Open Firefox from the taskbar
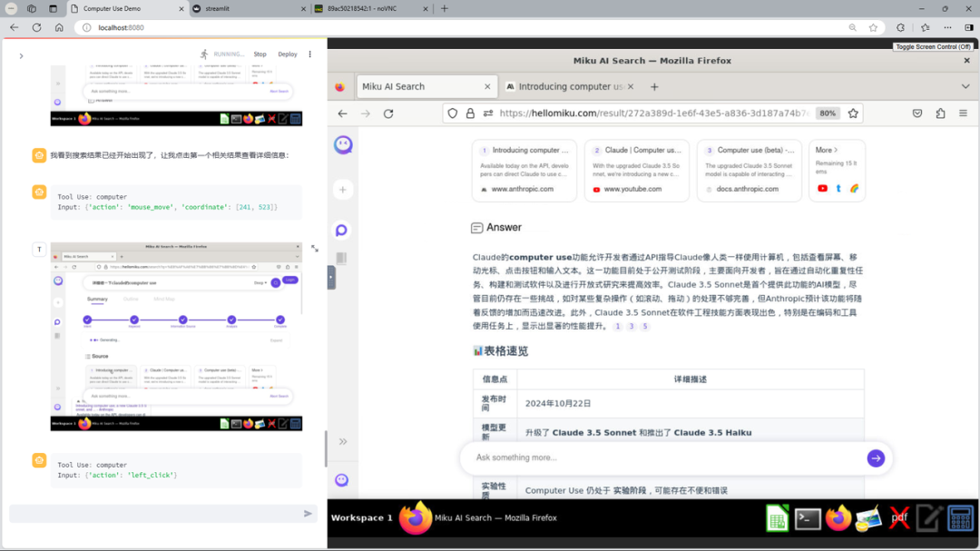The image size is (980, 551). coord(838,517)
